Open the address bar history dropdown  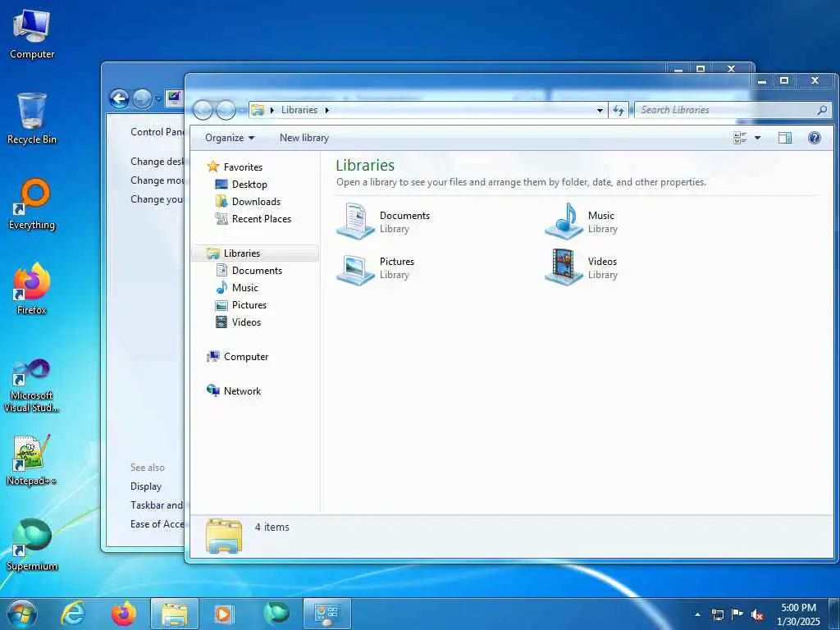(600, 111)
